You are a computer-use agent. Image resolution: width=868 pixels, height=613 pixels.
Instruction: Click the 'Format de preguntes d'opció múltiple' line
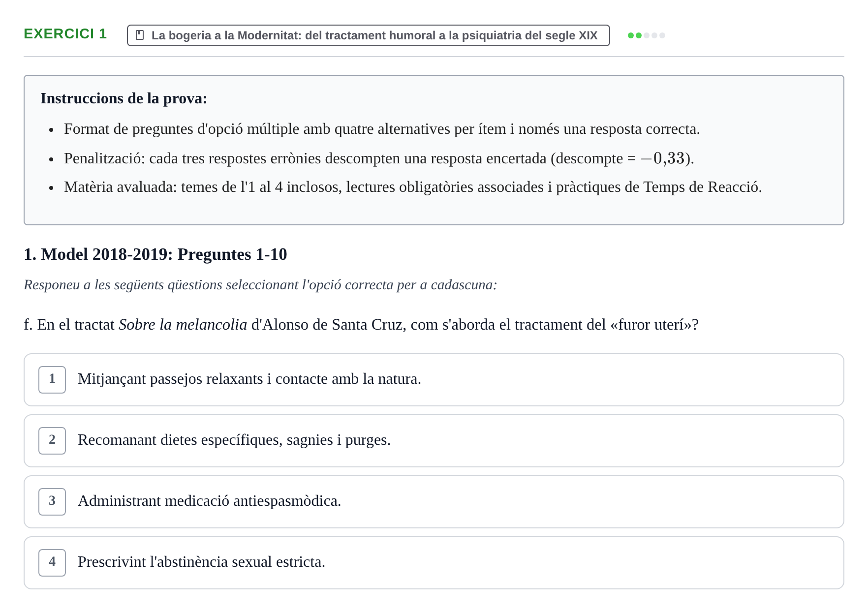(x=382, y=129)
